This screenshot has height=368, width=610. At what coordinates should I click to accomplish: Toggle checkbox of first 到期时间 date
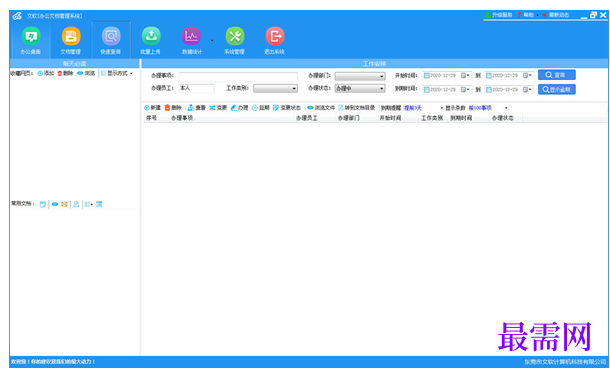click(x=427, y=89)
